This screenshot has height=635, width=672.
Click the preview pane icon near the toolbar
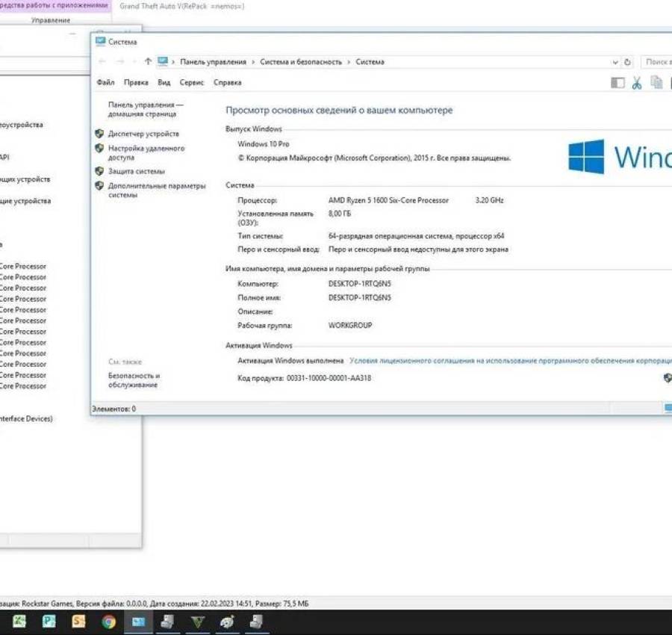617,83
